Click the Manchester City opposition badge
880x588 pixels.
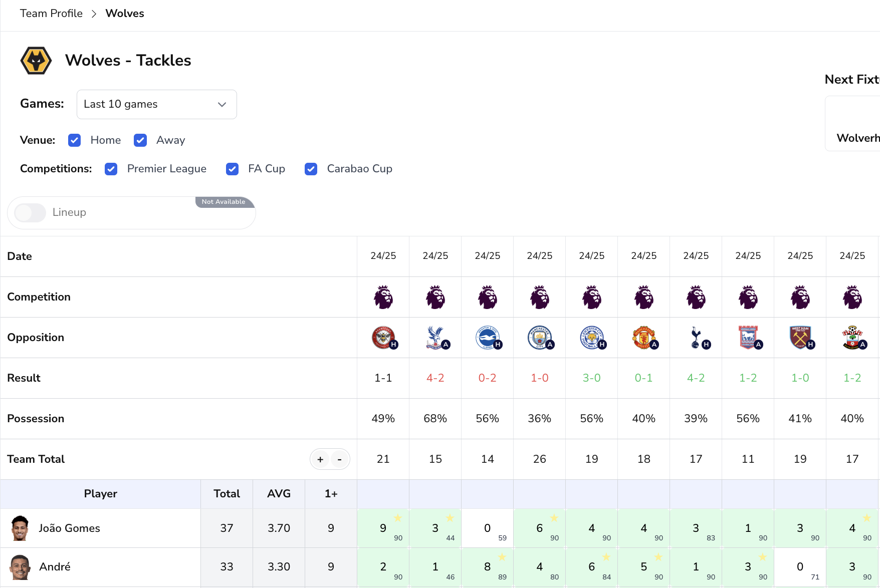pos(540,338)
